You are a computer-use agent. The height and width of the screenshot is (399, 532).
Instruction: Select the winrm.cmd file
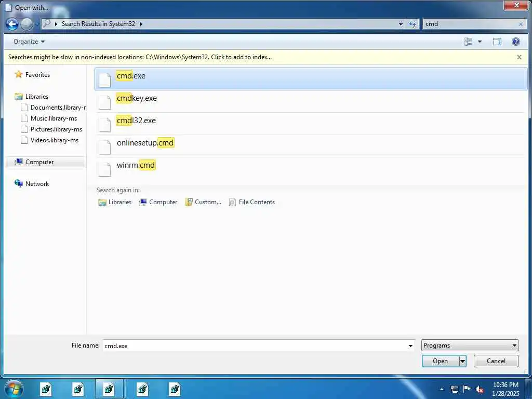(x=311, y=169)
